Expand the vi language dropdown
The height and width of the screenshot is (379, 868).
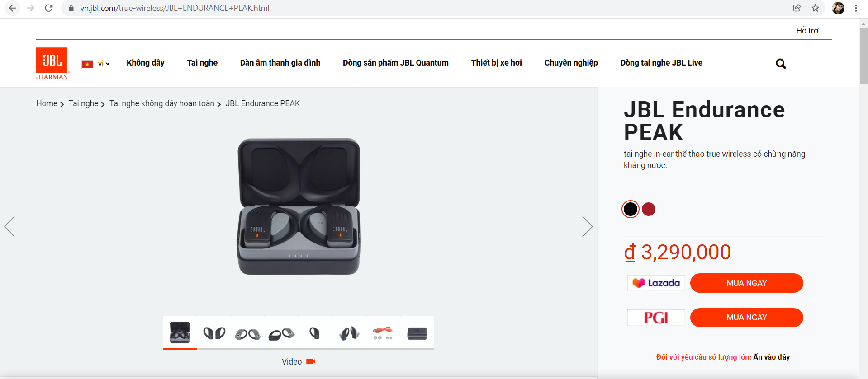point(103,64)
